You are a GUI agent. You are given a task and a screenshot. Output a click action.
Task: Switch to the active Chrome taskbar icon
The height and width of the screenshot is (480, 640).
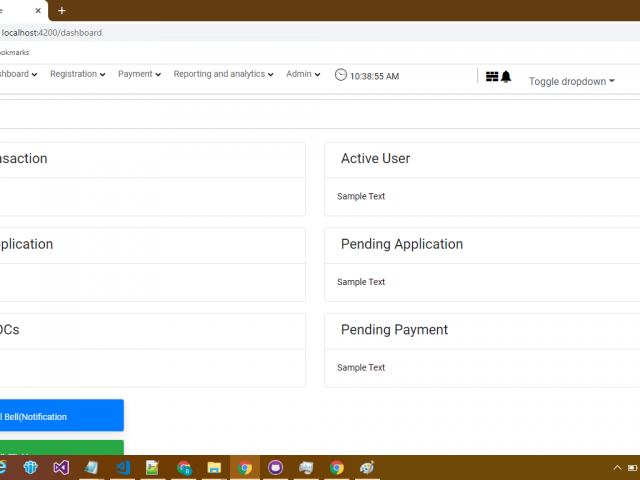point(245,467)
